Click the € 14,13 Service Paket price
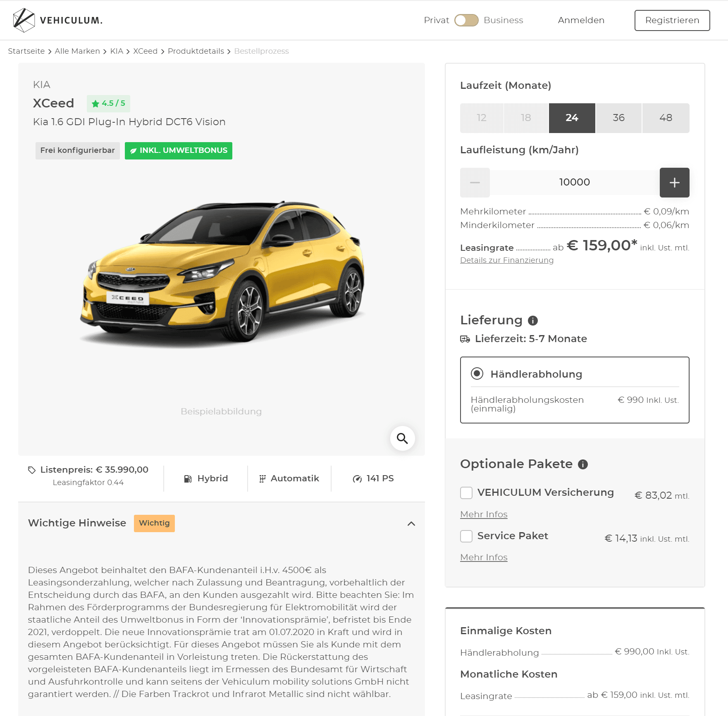This screenshot has height=716, width=728. point(647,538)
